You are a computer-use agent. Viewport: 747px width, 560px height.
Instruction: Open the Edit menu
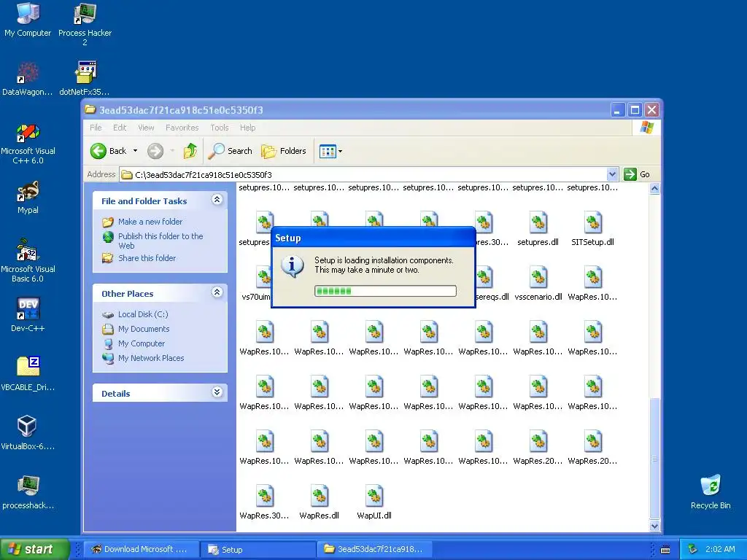coord(120,128)
